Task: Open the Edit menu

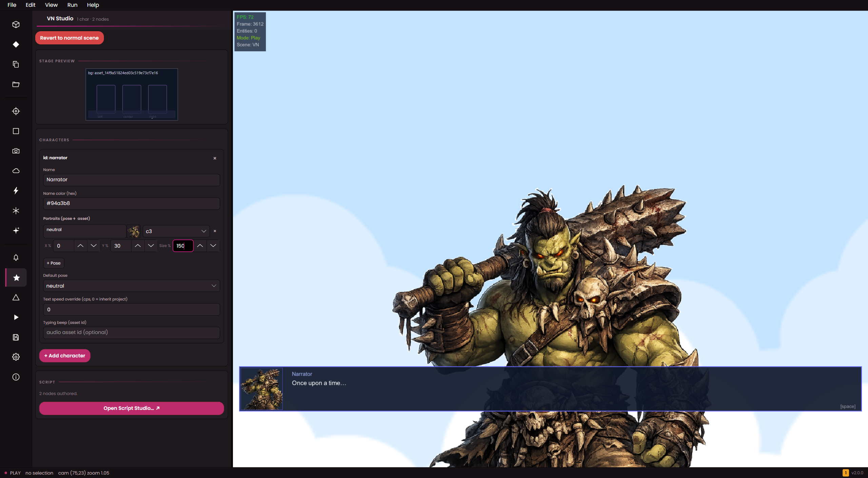Action: 31,5
